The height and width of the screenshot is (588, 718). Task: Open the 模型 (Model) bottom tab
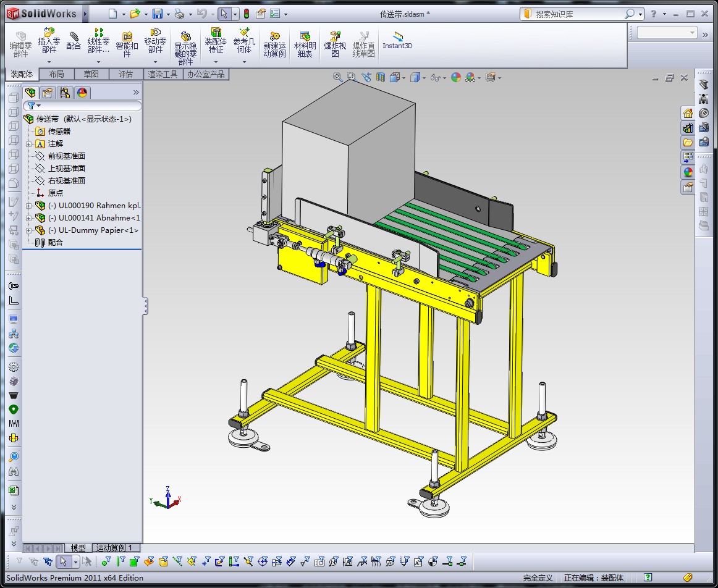click(78, 548)
